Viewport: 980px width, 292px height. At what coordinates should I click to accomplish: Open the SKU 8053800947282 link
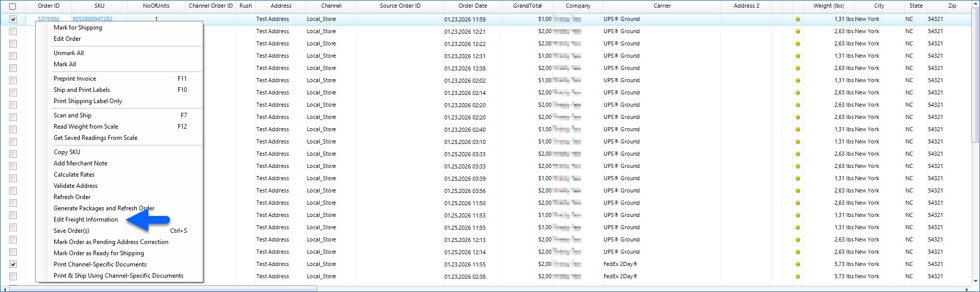click(x=92, y=19)
